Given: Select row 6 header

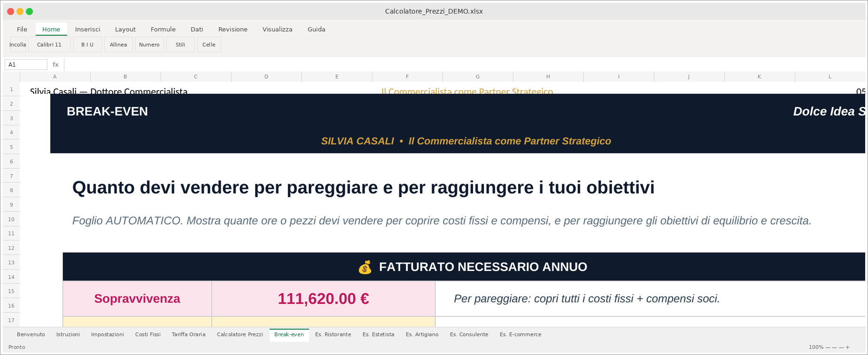Looking at the screenshot, I should [x=11, y=162].
